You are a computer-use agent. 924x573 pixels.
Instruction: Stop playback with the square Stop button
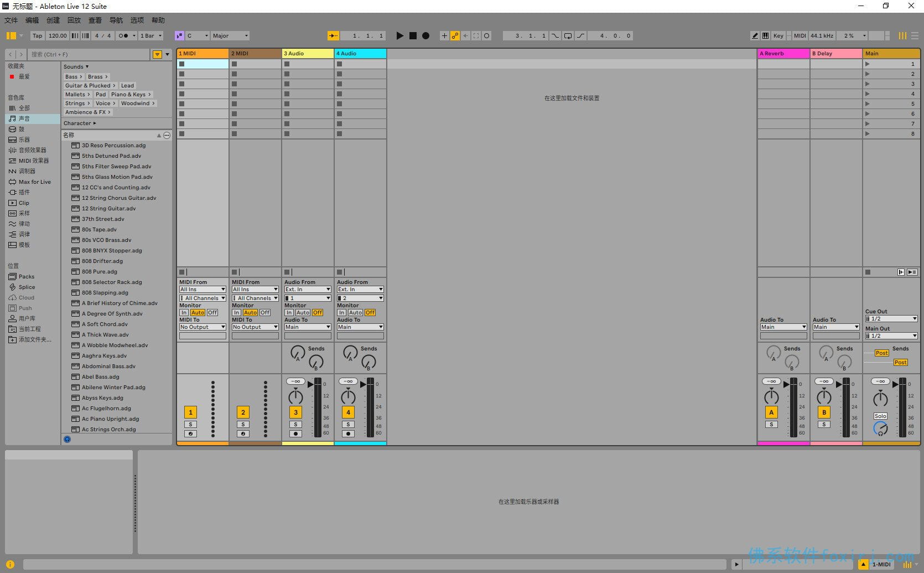pyautogui.click(x=413, y=35)
